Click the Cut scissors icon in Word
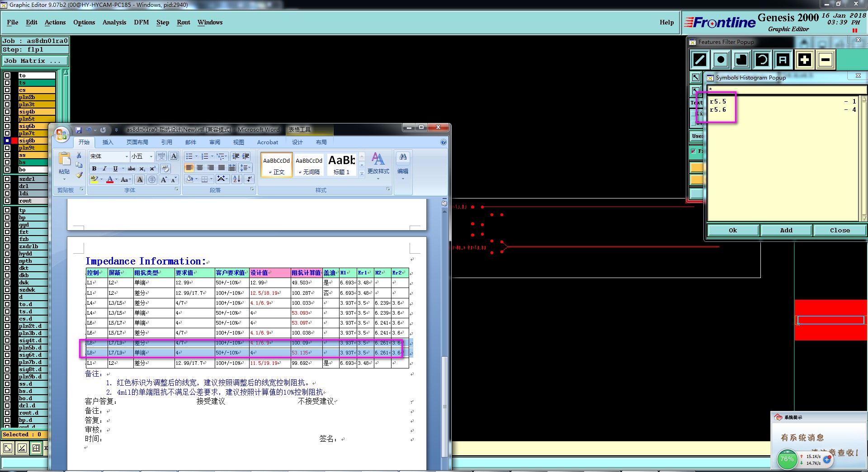Screen dimensions: 868x472 (79, 156)
